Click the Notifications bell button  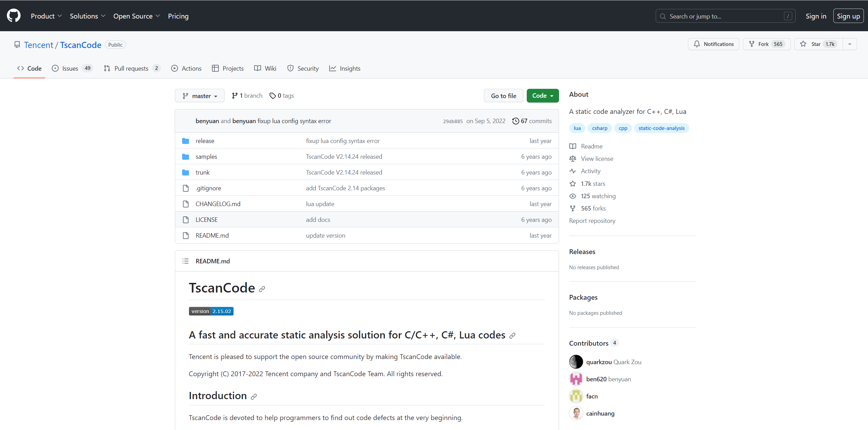point(713,44)
